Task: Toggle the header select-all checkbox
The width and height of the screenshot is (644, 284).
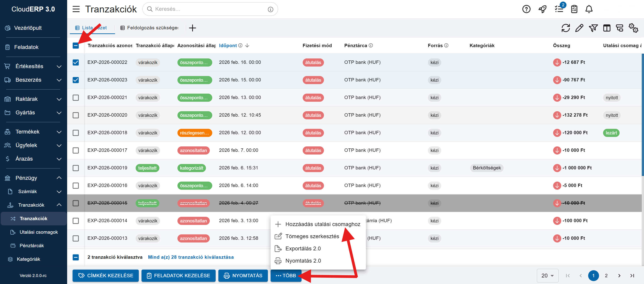Action: 76,46
